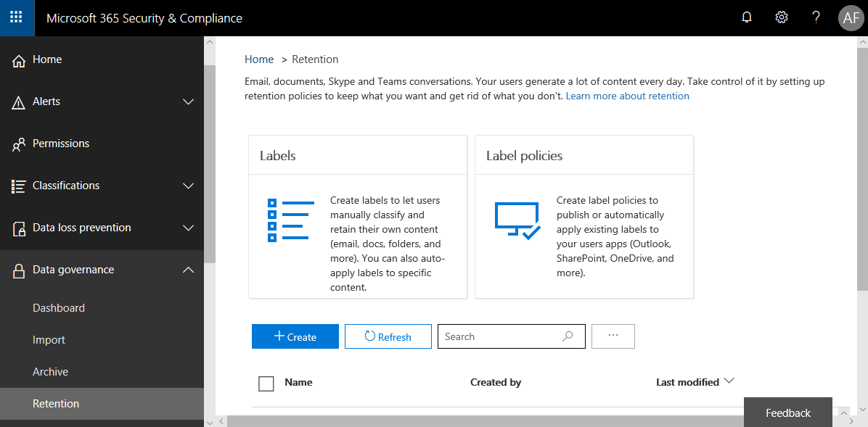This screenshot has height=427, width=868.
Task: Click the blue Create button
Action: click(x=295, y=336)
